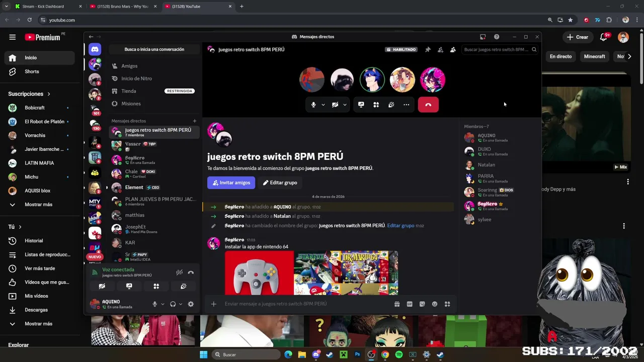644x362 pixels.
Task: Open YouTube Shorts in sidebar
Action: (x=38, y=71)
